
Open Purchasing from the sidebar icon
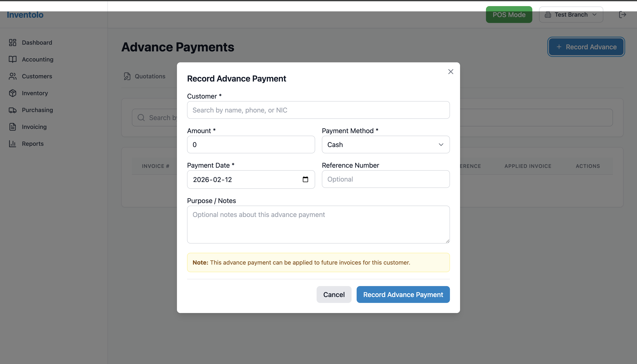tap(12, 110)
